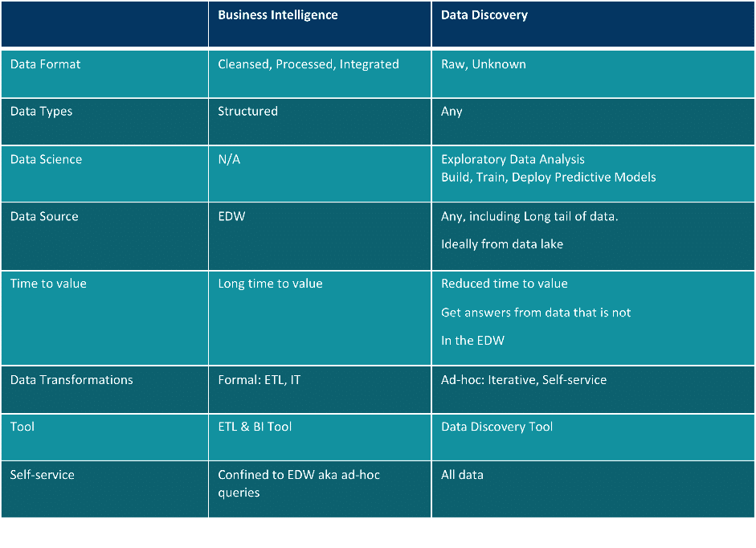756x548 pixels.
Task: Select the Tool row label
Action: pyautogui.click(x=22, y=427)
